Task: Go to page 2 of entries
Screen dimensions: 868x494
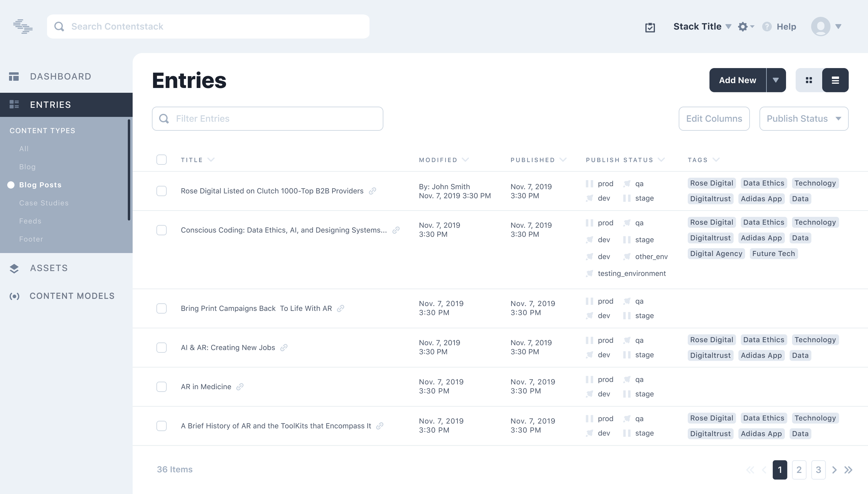Action: (799, 470)
